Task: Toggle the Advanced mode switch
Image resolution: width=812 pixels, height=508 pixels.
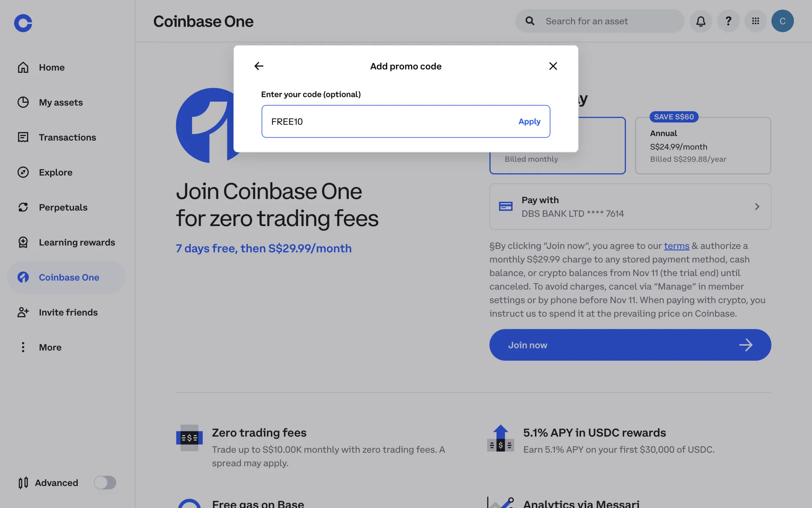Action: click(x=105, y=483)
